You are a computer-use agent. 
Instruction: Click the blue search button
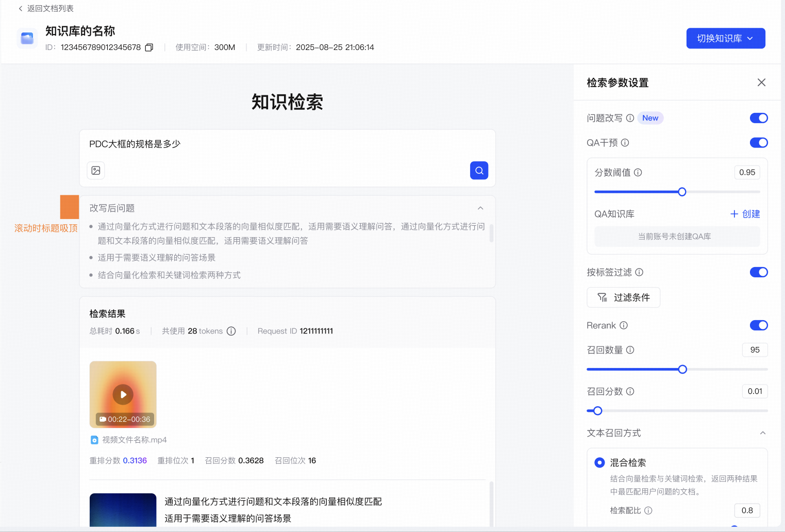coord(479,171)
